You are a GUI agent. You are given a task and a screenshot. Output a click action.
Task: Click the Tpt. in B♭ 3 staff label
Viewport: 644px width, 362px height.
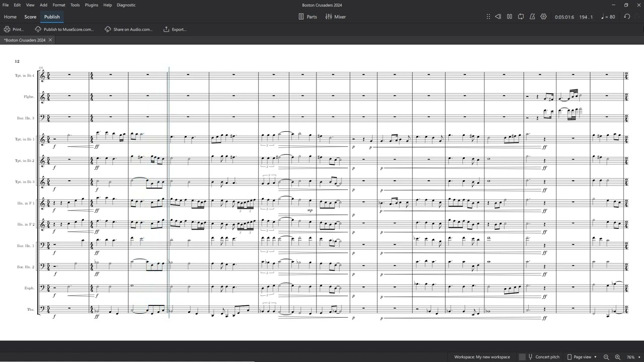click(25, 182)
